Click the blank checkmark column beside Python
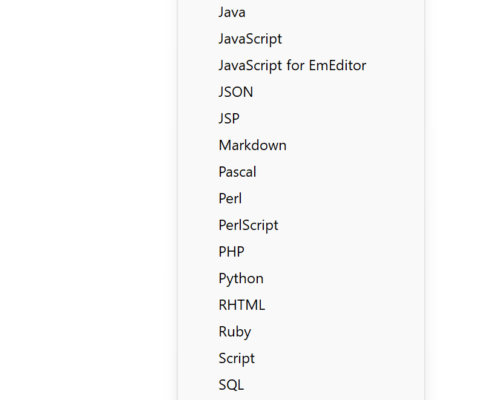495x400 pixels. [x=198, y=278]
